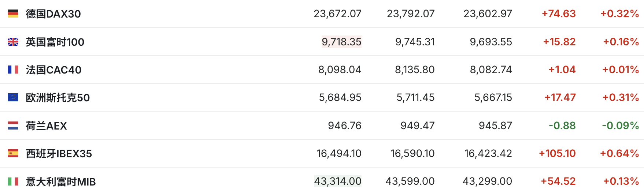Click the IBEX35 +105.10 change value
Image resolution: width=644 pixels, height=191 pixels.
click(557, 153)
